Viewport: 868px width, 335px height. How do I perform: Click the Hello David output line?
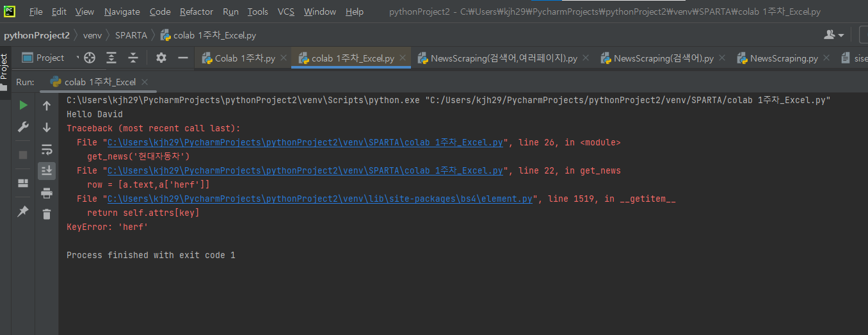coord(95,114)
